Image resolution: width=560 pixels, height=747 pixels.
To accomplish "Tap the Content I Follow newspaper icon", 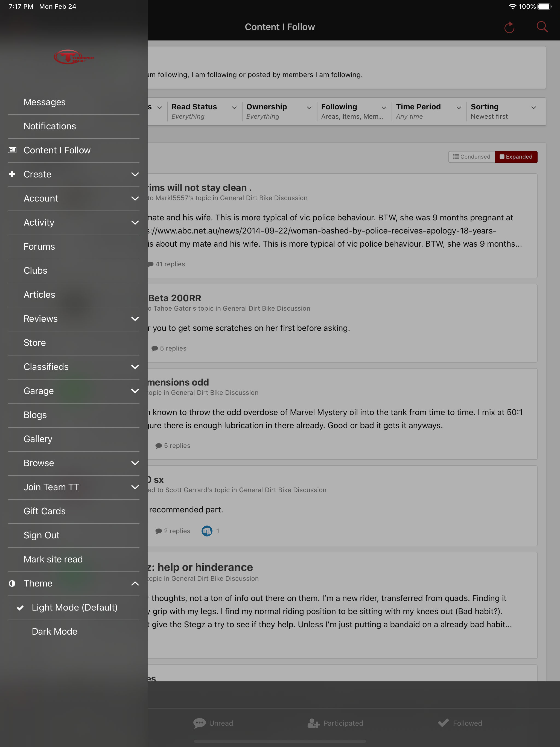I will (x=12, y=150).
